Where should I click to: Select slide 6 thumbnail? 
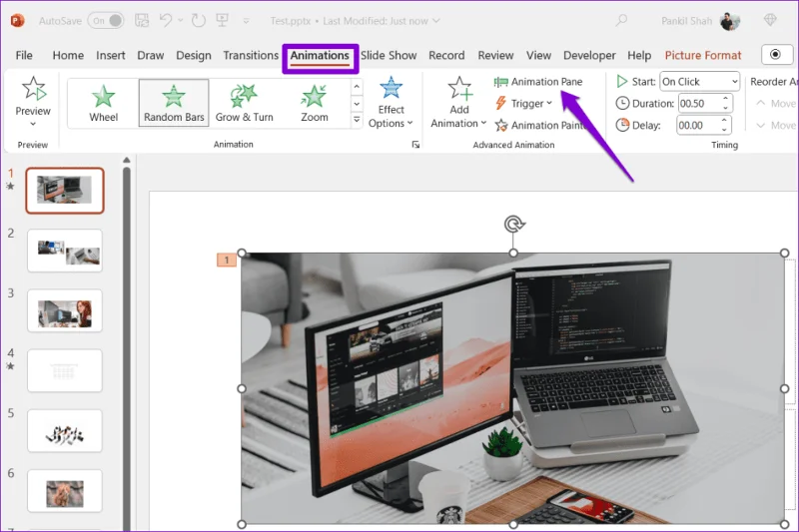65,491
